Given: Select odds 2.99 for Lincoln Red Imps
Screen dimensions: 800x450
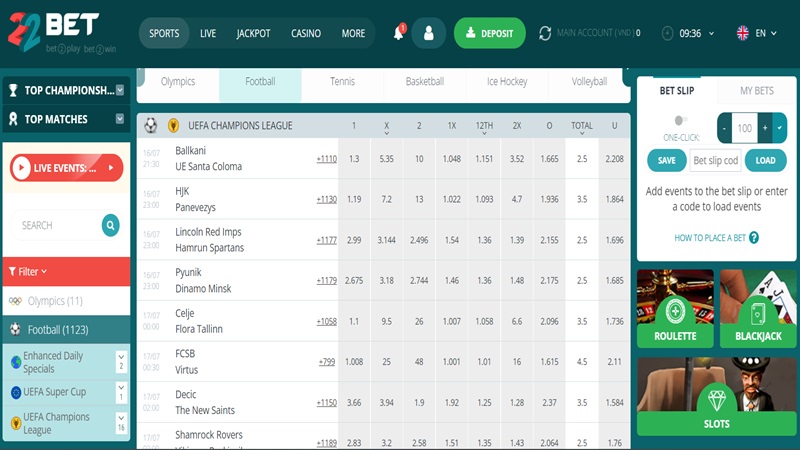Looking at the screenshot, I should (x=354, y=240).
